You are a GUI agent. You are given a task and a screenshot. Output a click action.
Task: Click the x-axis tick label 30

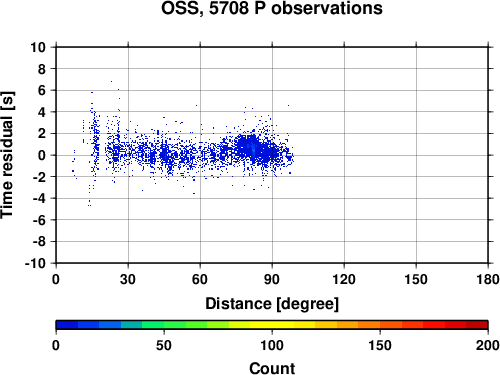pyautogui.click(x=128, y=279)
